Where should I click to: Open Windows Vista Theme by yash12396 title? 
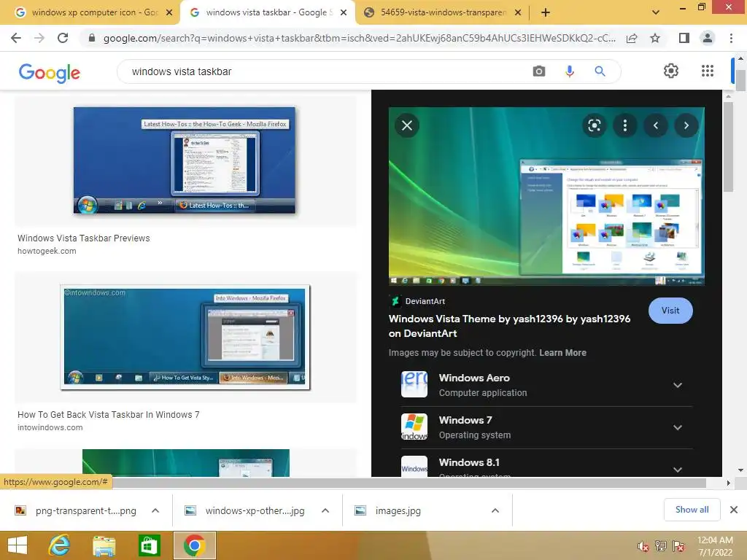[509, 326]
